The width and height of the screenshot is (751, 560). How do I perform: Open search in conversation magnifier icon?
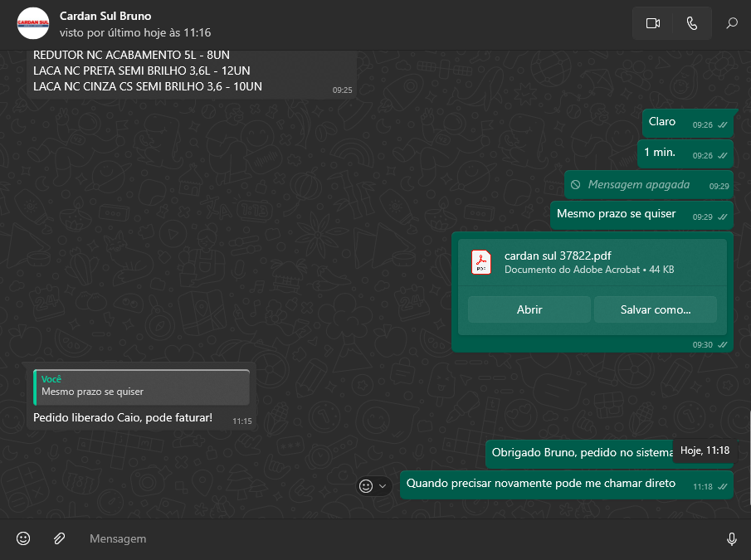pos(732,23)
